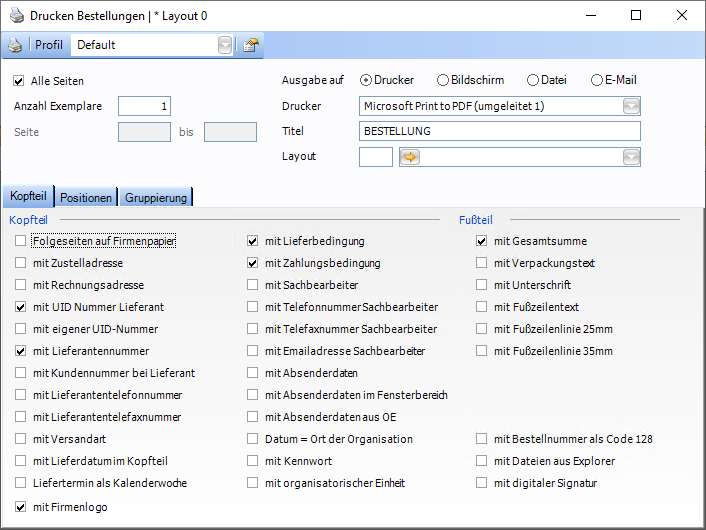
Task: Disable mit Firmenlogo checkbox
Action: pyautogui.click(x=21, y=507)
